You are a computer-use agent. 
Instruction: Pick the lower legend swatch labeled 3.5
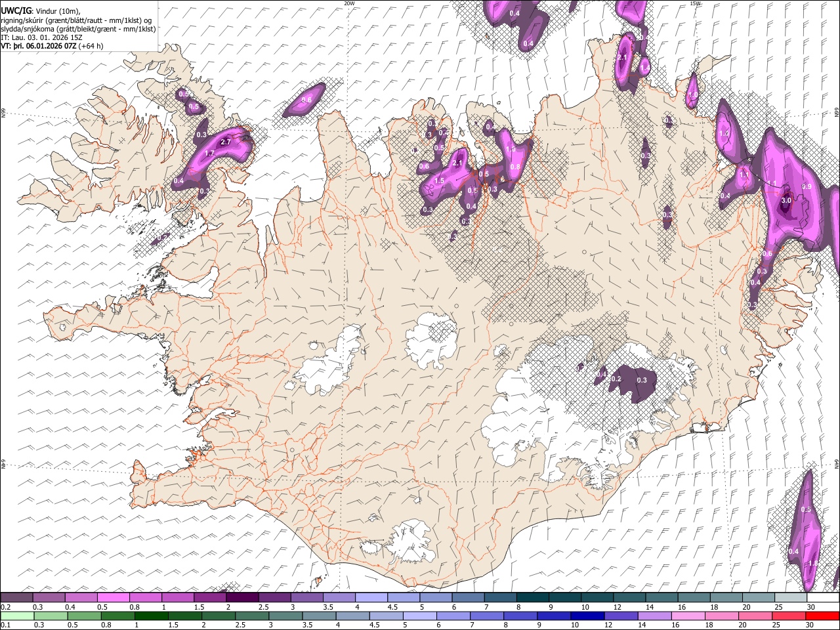[320, 616]
